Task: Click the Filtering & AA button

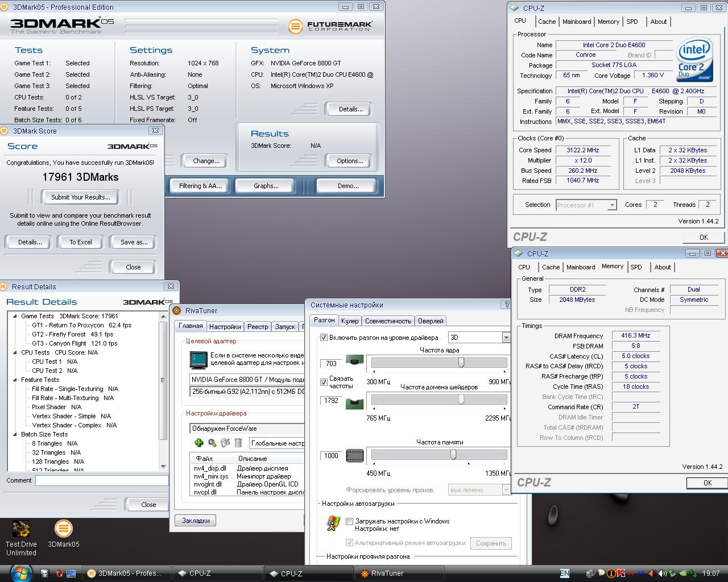Action: [x=200, y=186]
